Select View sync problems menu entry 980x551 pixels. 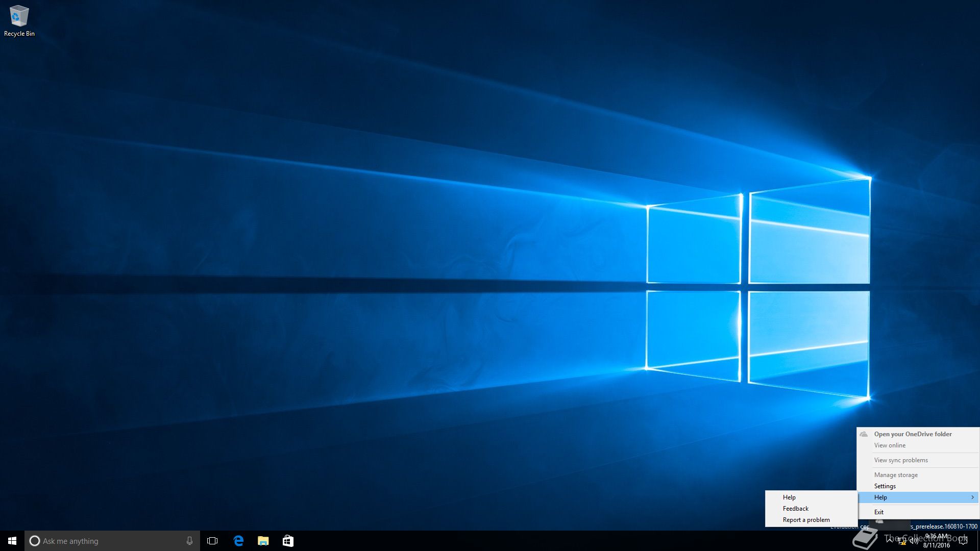pos(918,460)
